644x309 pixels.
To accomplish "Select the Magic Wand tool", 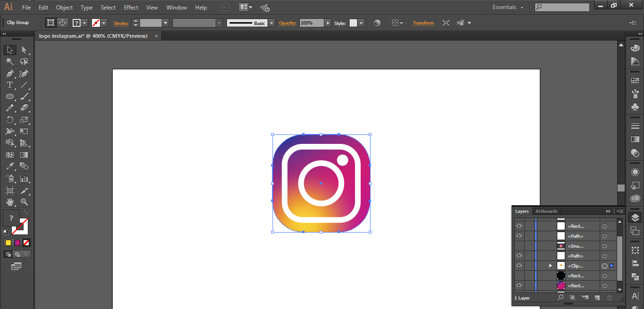I will [9, 61].
